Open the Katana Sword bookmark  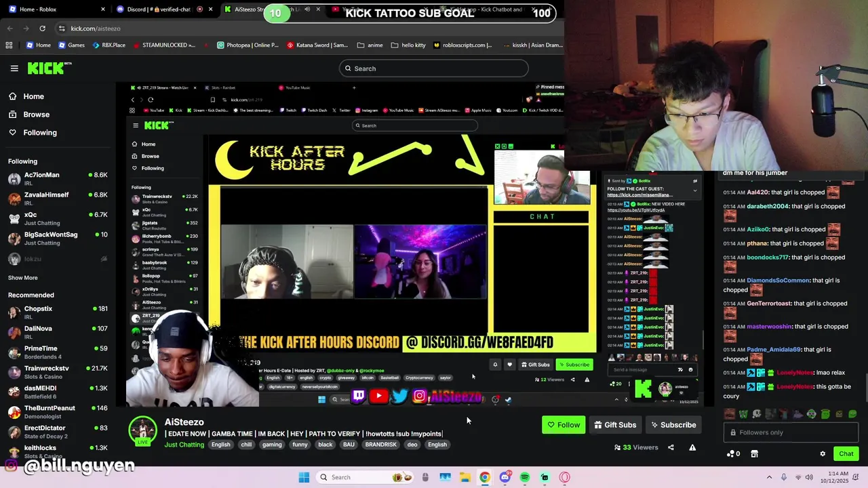click(x=317, y=45)
